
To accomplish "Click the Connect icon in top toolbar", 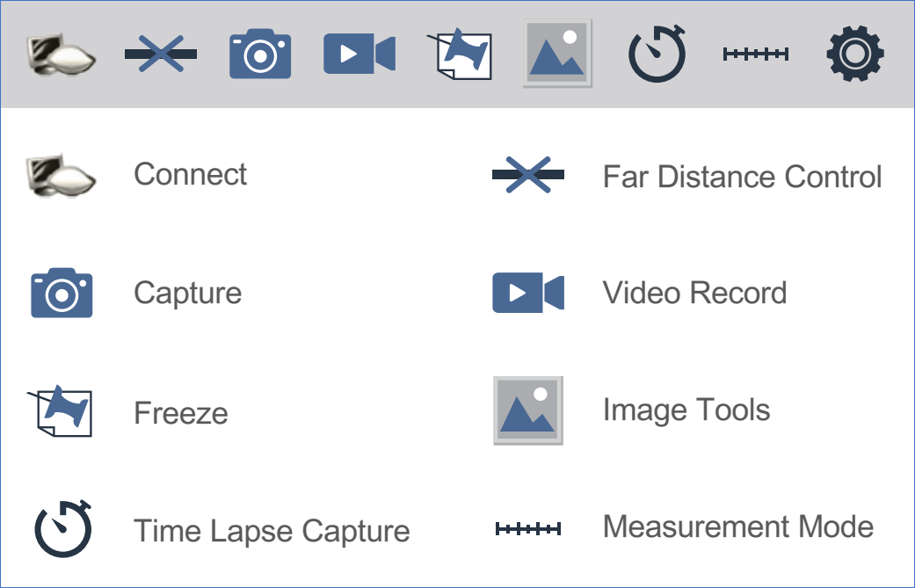I will [x=60, y=54].
